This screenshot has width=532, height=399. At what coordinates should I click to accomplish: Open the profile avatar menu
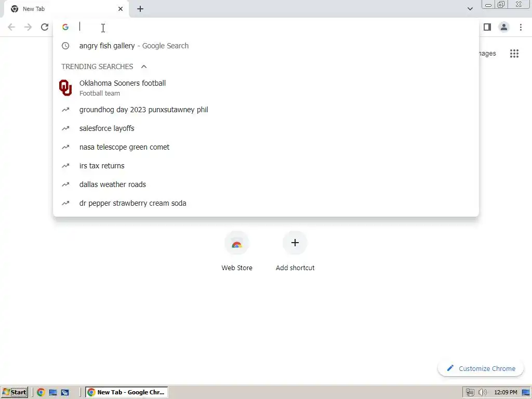click(504, 27)
